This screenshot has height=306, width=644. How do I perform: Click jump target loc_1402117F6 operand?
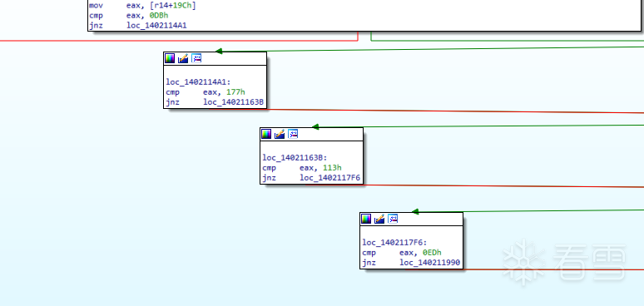pyautogui.click(x=330, y=178)
